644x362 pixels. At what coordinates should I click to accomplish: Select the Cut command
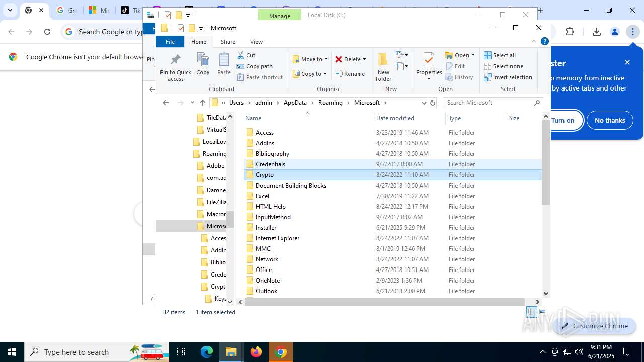[x=246, y=55]
